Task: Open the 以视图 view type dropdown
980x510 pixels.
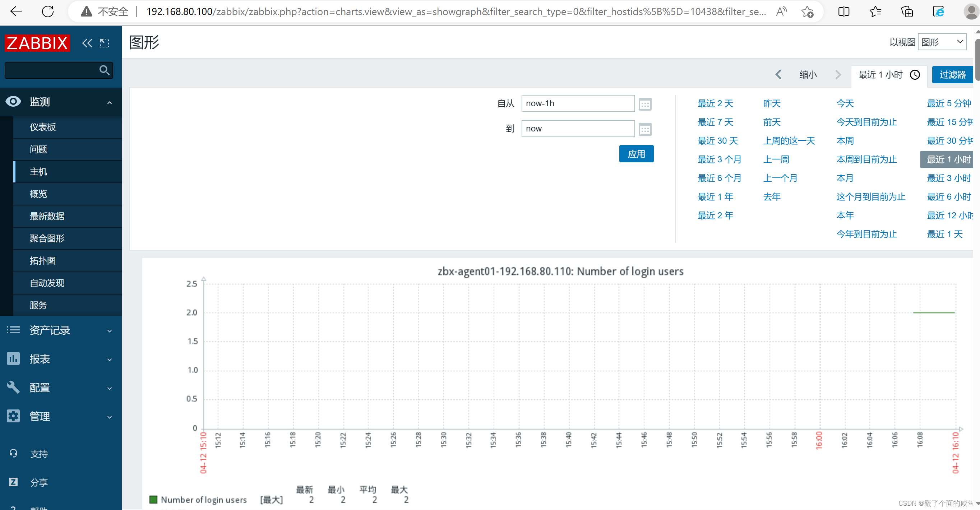Action: click(942, 42)
